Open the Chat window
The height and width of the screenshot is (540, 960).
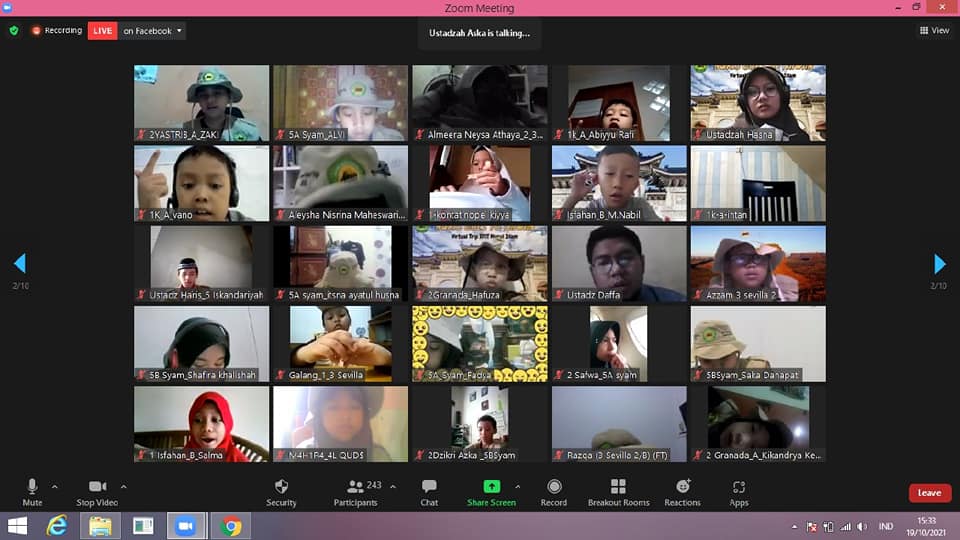[x=429, y=488]
